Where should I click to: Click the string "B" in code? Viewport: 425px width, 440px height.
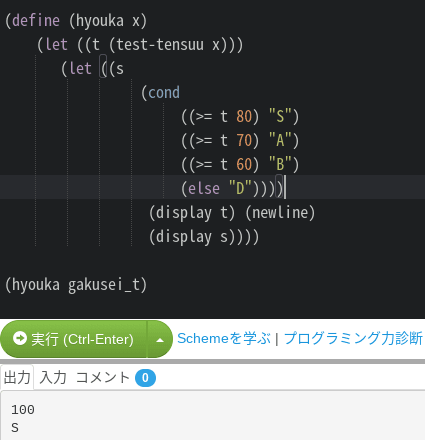(x=280, y=164)
